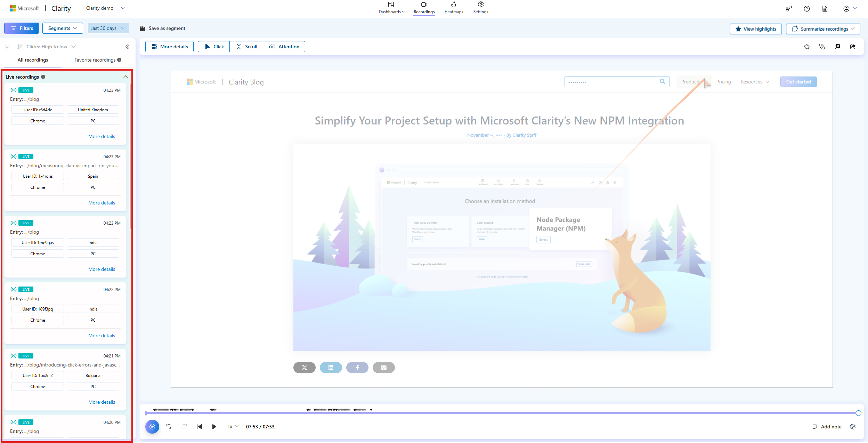Click Add note
This screenshot has height=443, width=868.
[x=827, y=427]
